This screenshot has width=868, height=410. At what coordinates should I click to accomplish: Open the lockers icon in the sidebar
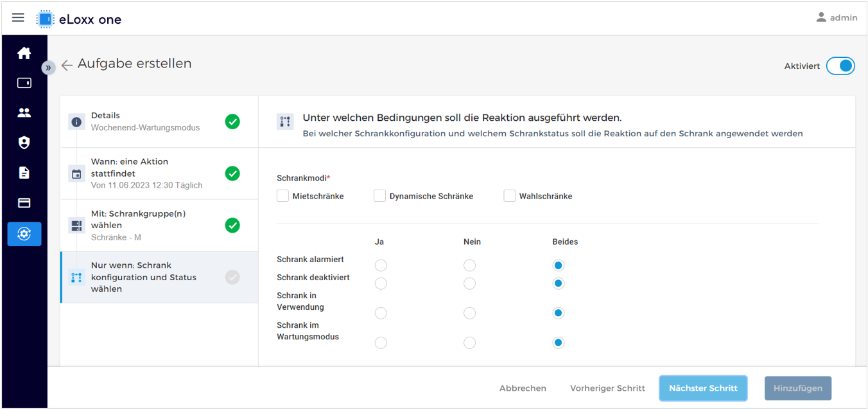pos(24,83)
